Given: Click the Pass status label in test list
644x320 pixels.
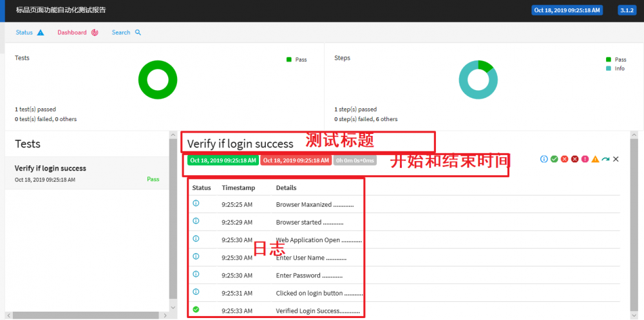Looking at the screenshot, I should click(x=153, y=179).
